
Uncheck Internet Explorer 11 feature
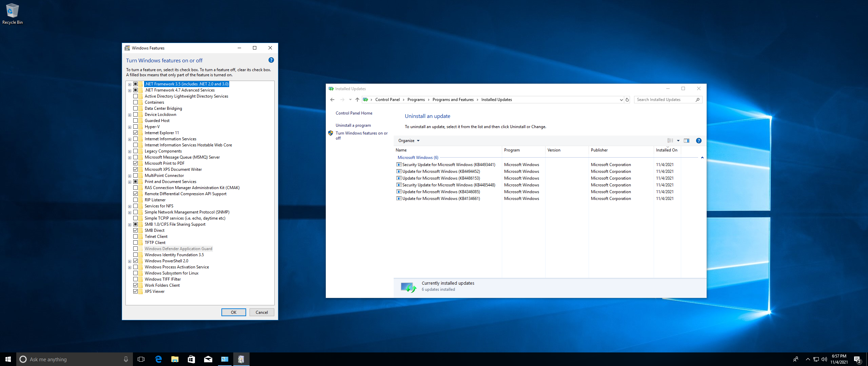pyautogui.click(x=136, y=133)
